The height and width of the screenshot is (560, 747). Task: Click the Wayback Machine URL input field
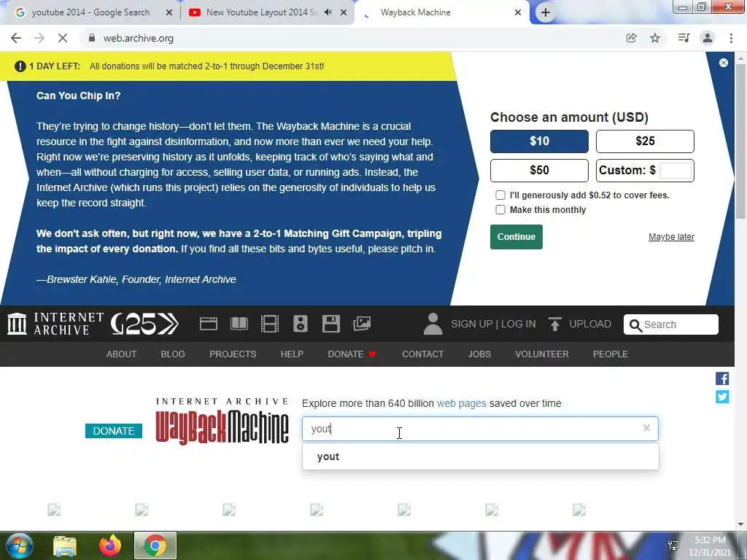[480, 429]
